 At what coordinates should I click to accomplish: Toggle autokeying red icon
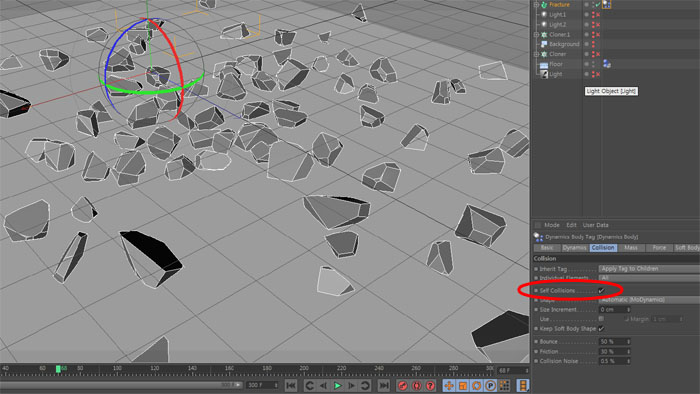(x=417, y=385)
